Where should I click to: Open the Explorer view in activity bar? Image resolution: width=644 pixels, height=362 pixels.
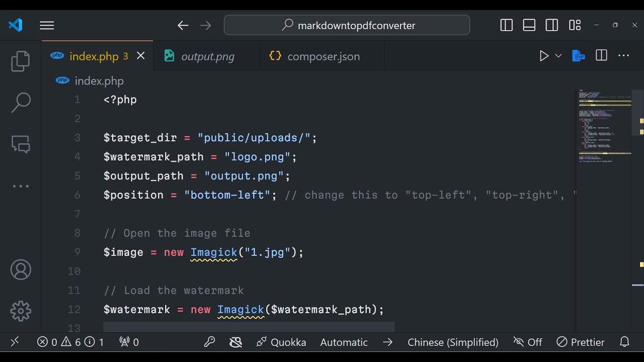[x=21, y=61]
